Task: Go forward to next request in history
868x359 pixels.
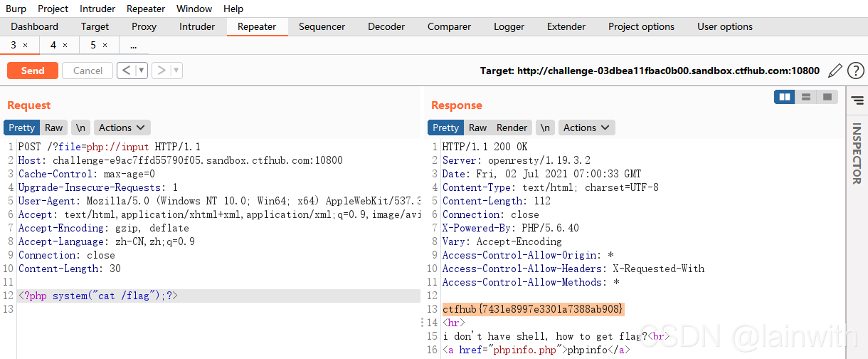Action: pos(162,71)
